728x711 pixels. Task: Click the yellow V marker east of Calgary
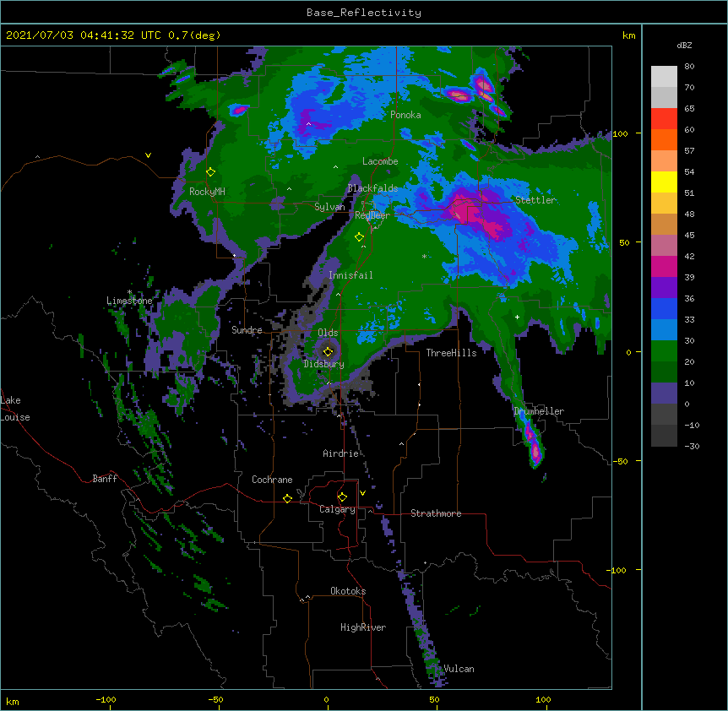click(362, 493)
